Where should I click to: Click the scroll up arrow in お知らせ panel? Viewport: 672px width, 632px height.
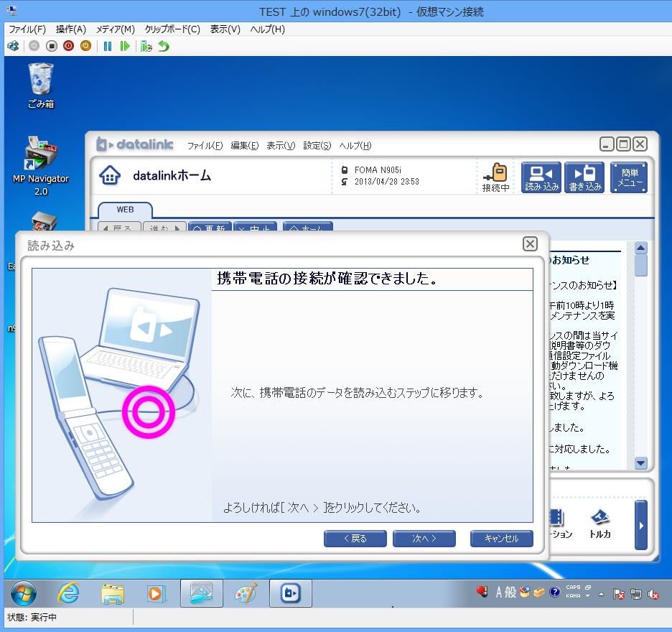tap(641, 248)
